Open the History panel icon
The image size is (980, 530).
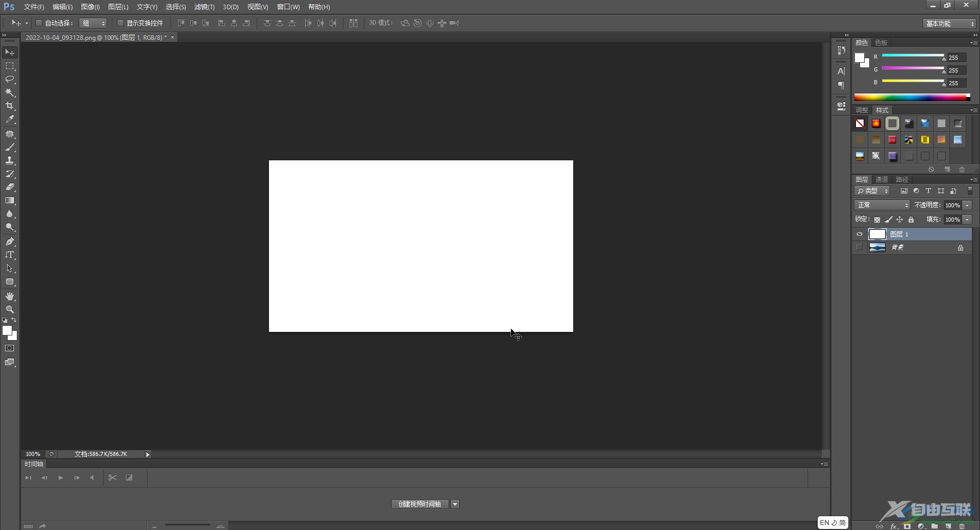pyautogui.click(x=841, y=50)
